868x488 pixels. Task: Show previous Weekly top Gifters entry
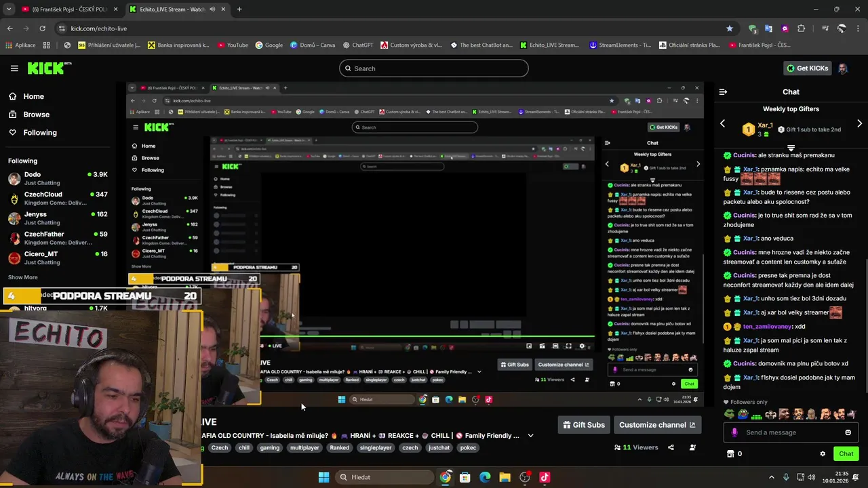coord(722,123)
